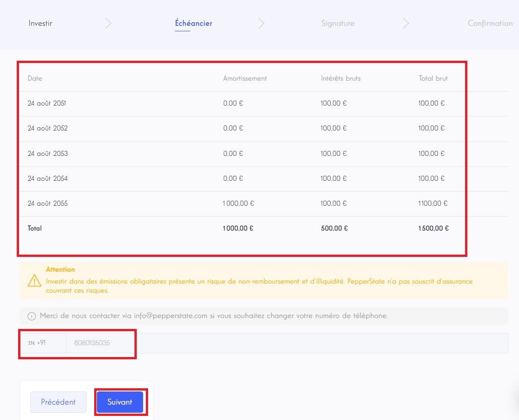Click total brut 1 100,00 € for 2055
Screen dimensions: 519x420
[x=433, y=203]
